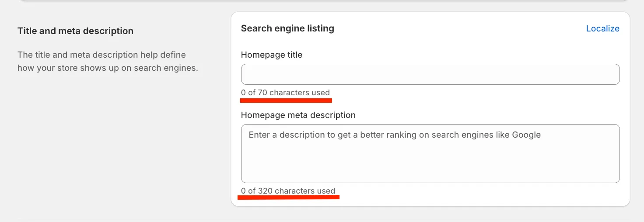
Task: Click the red underline beneath the 320-character counter
Action: (x=288, y=197)
